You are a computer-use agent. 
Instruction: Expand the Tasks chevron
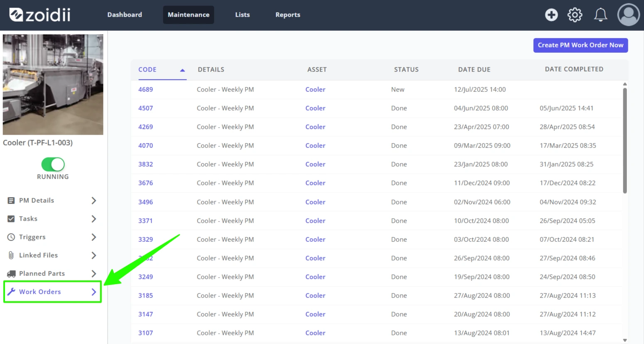point(94,219)
